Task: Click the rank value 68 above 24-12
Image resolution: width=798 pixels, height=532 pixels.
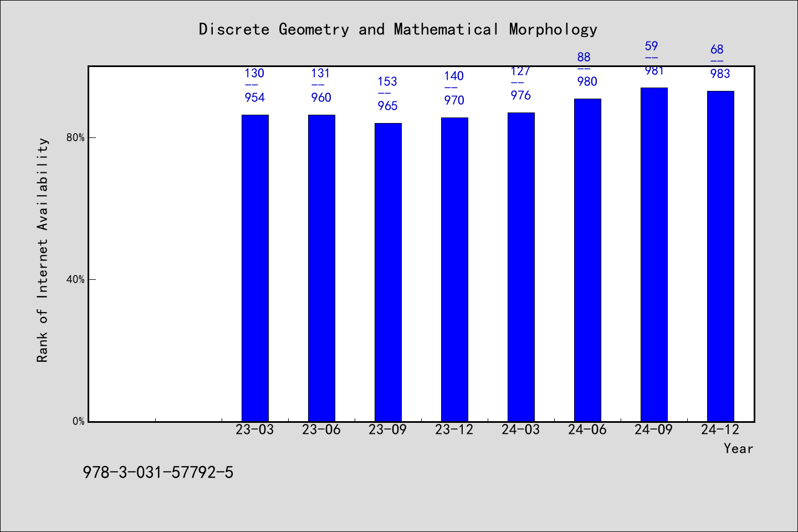Action: [x=717, y=49]
